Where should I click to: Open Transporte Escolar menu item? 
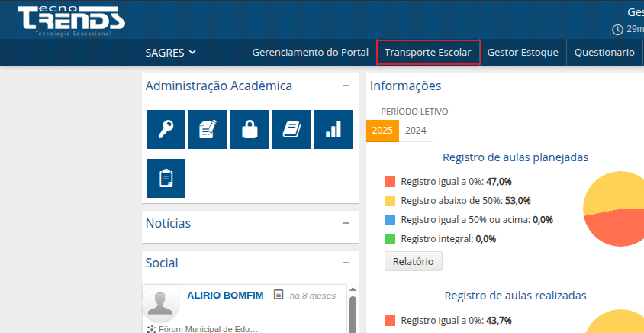pyautogui.click(x=428, y=53)
